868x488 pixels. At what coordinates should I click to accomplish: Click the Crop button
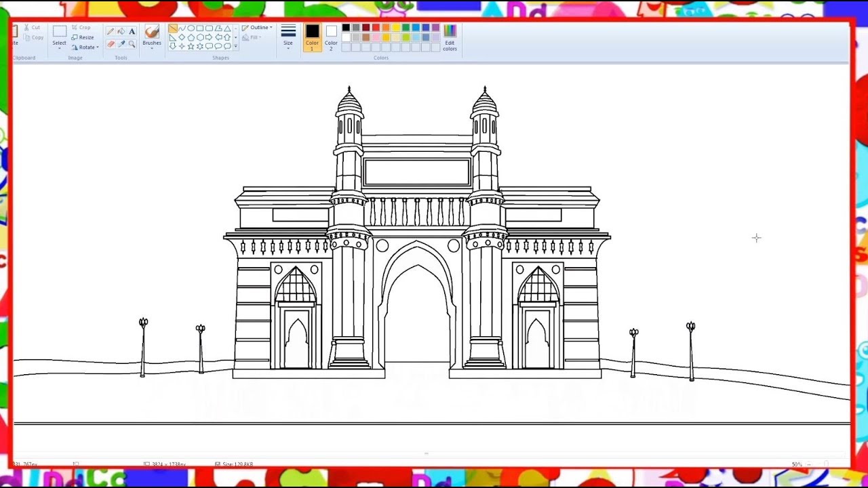coord(81,28)
